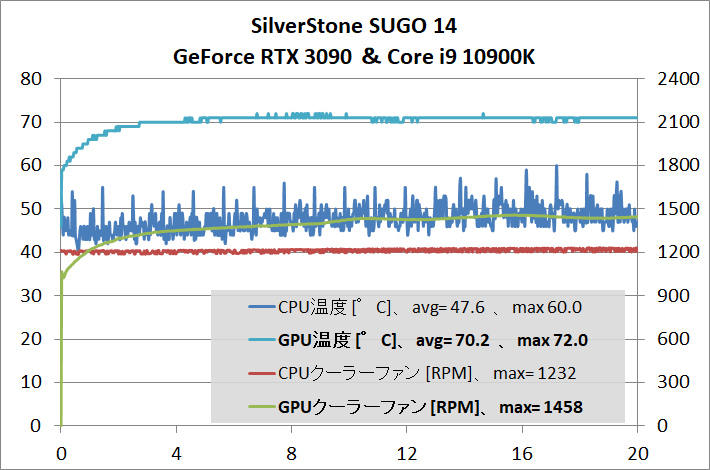Click right axis label 600
The height and width of the screenshot is (470, 710).
(673, 339)
